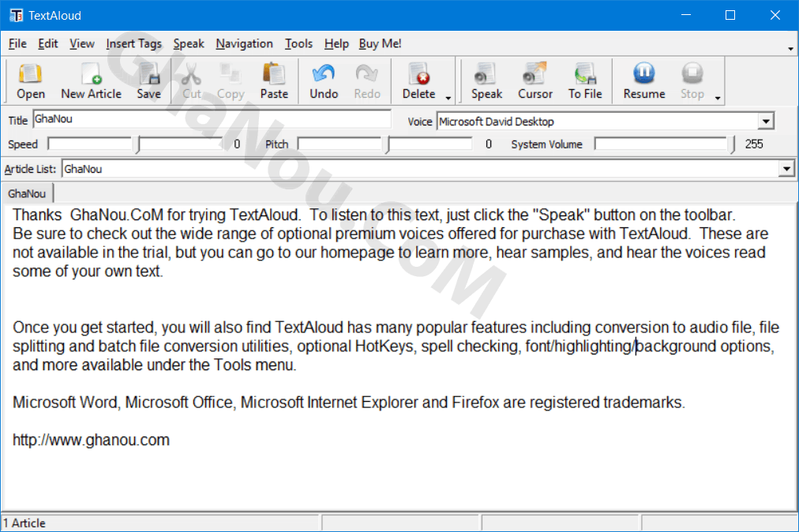Adjust the Speed slider thumb

click(137, 144)
